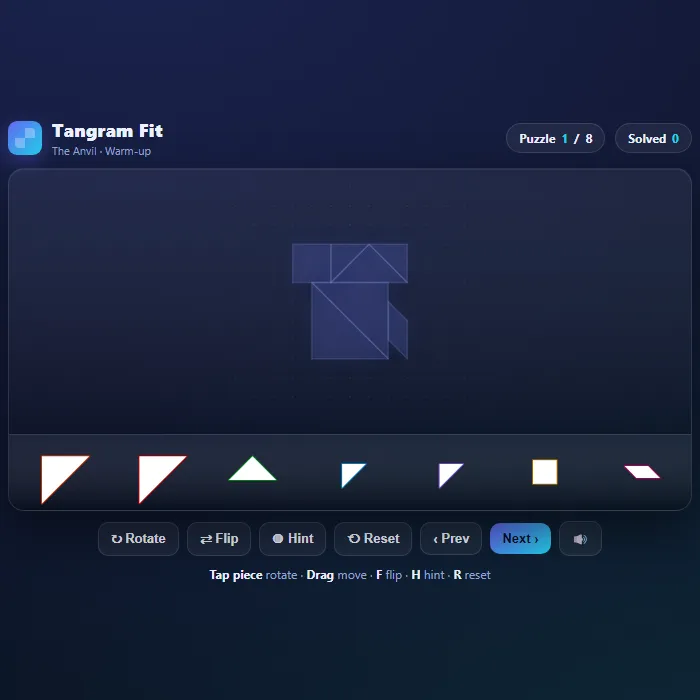The width and height of the screenshot is (700, 700).
Task: Click the triangular peak slot in the silhouette
Action: [x=369, y=269]
